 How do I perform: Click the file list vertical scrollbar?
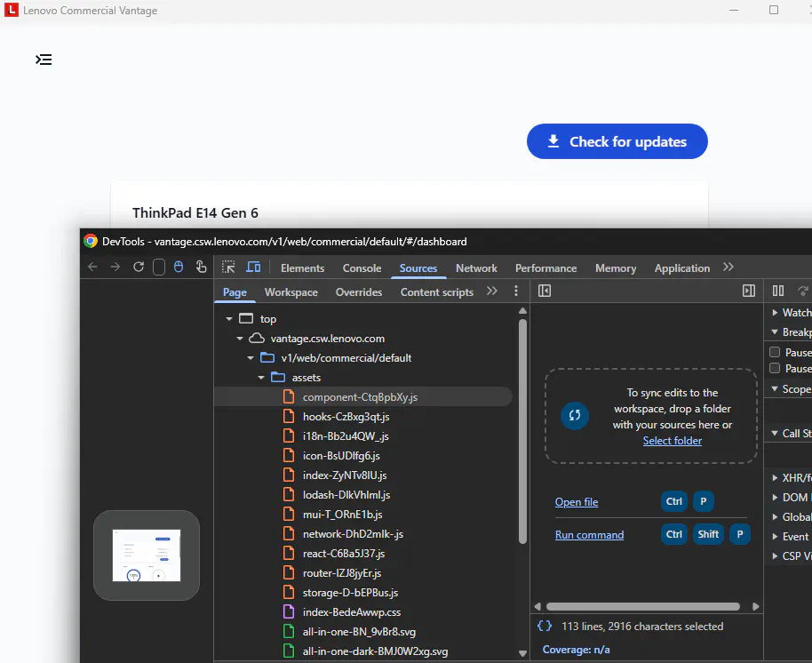[x=522, y=427]
